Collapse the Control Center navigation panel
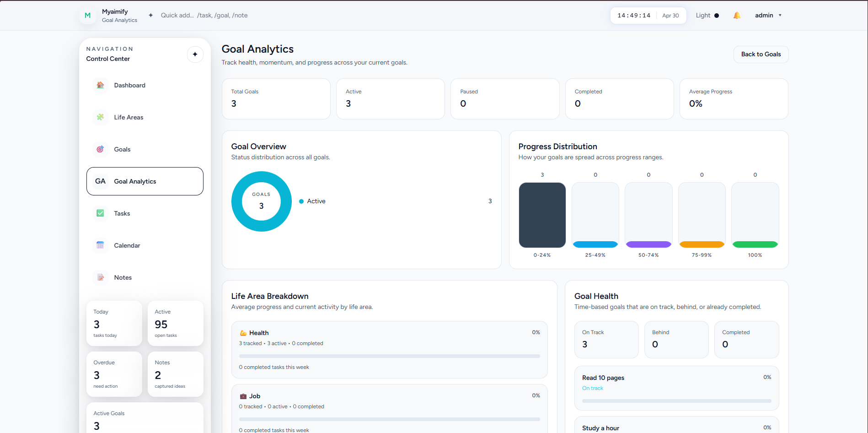 tap(195, 54)
